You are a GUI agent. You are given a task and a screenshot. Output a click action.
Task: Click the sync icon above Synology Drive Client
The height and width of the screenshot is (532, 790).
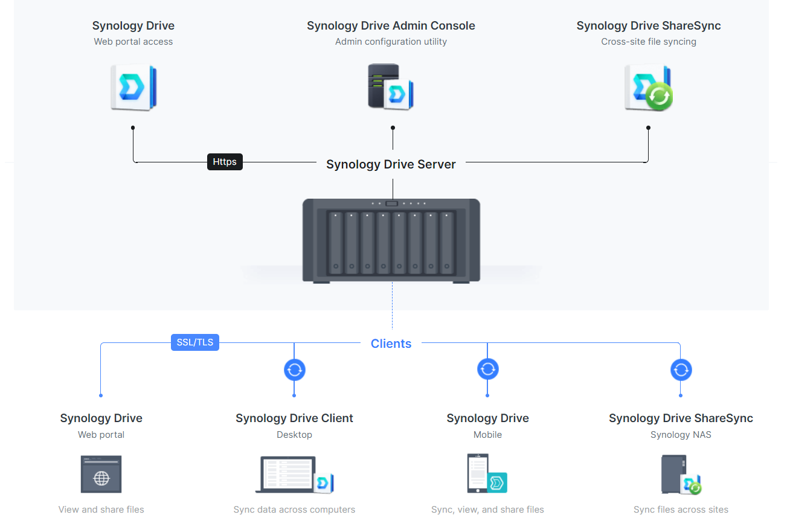coord(295,370)
